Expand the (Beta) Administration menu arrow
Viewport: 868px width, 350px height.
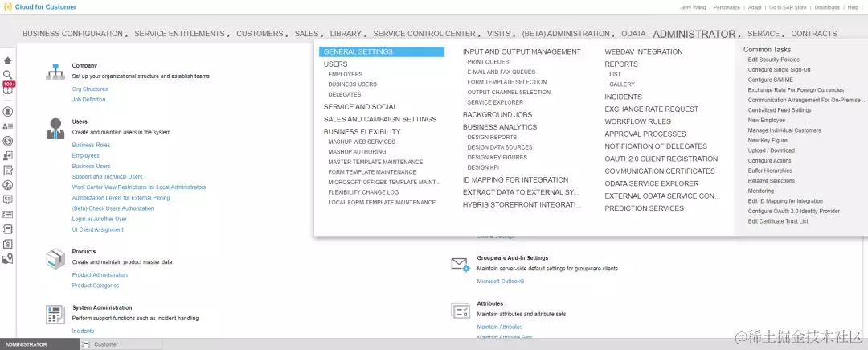(x=612, y=36)
